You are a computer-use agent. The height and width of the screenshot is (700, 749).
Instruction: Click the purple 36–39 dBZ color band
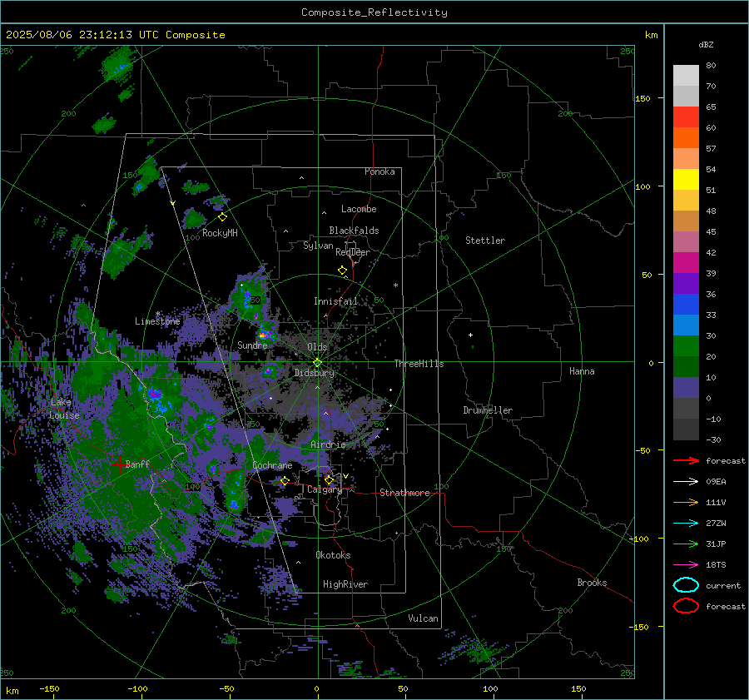pyautogui.click(x=686, y=284)
